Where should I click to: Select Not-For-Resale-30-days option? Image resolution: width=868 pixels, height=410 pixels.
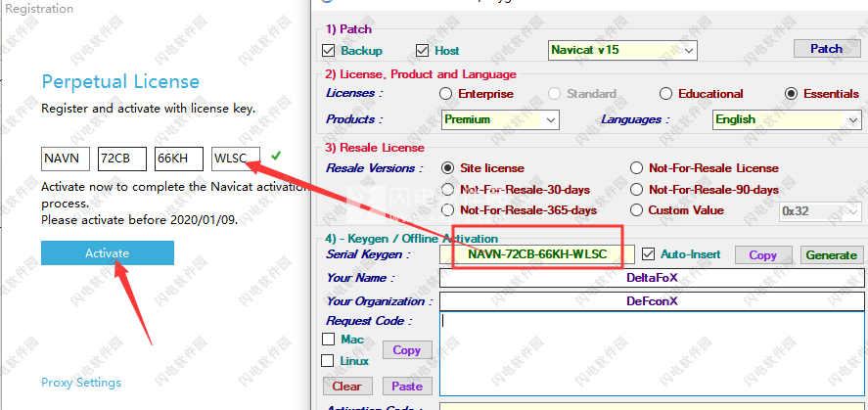tap(448, 190)
